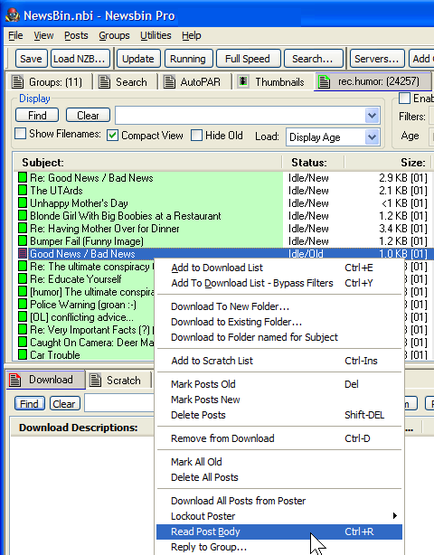This screenshot has width=434, height=555.
Task: Click Clear in Download panel
Action: (x=65, y=404)
